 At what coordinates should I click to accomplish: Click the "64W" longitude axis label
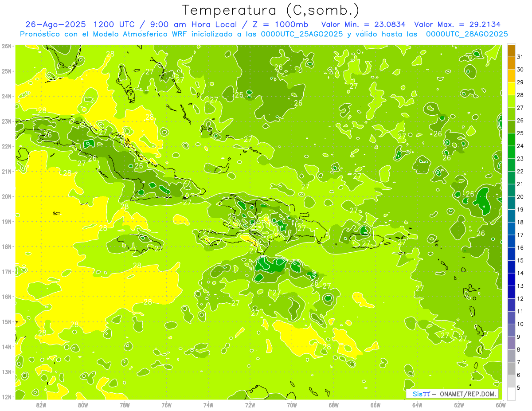click(x=417, y=405)
